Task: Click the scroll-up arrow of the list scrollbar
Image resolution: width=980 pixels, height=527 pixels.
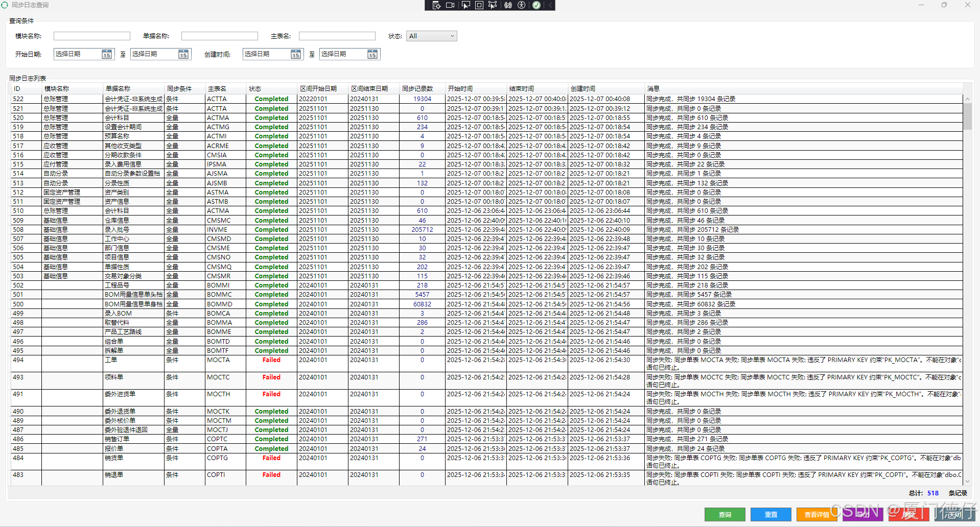Action: click(967, 99)
